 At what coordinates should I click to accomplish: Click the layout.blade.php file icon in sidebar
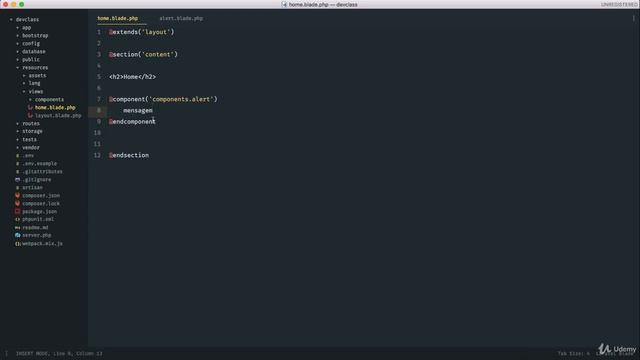[30, 116]
